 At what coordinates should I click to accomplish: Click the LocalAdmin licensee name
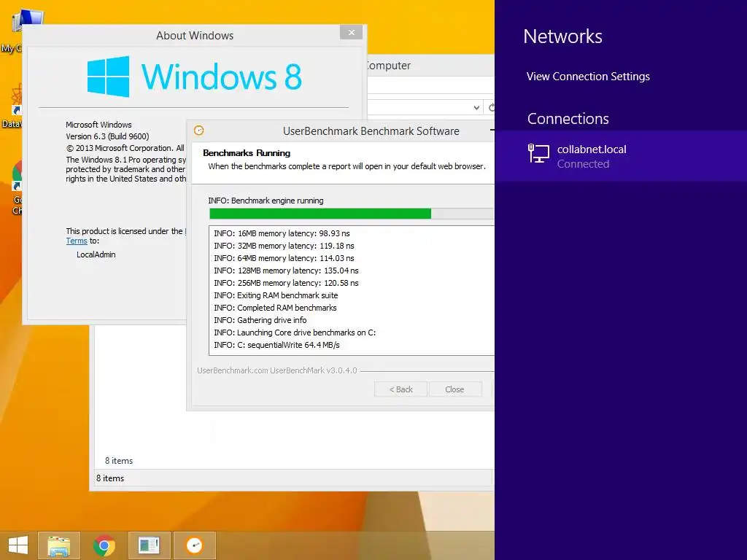[96, 254]
